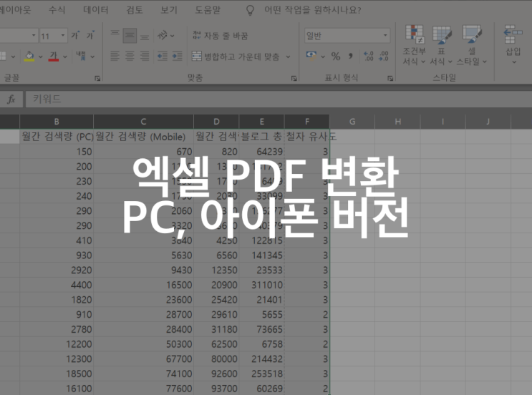
Task: Center text horizontally
Action: click(x=130, y=56)
